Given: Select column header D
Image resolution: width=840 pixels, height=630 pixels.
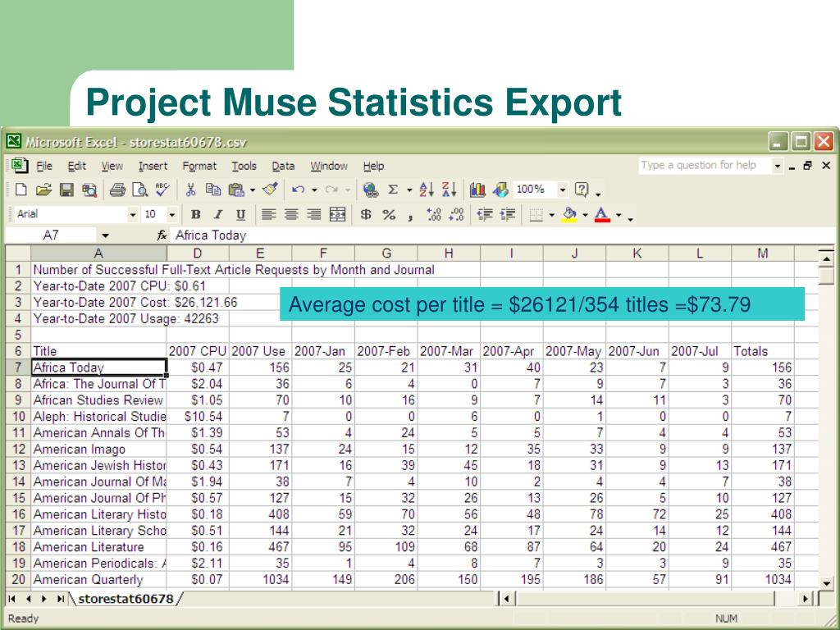Looking at the screenshot, I should coord(198,253).
